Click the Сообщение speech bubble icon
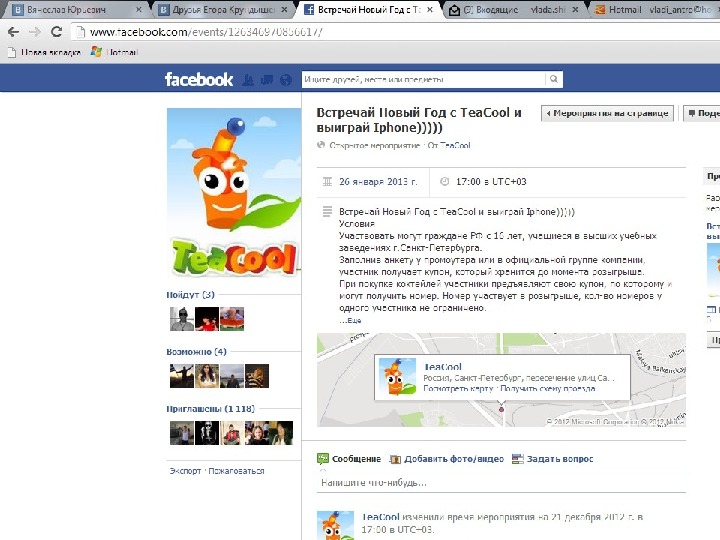This screenshot has width=720, height=540. pyautogui.click(x=323, y=458)
